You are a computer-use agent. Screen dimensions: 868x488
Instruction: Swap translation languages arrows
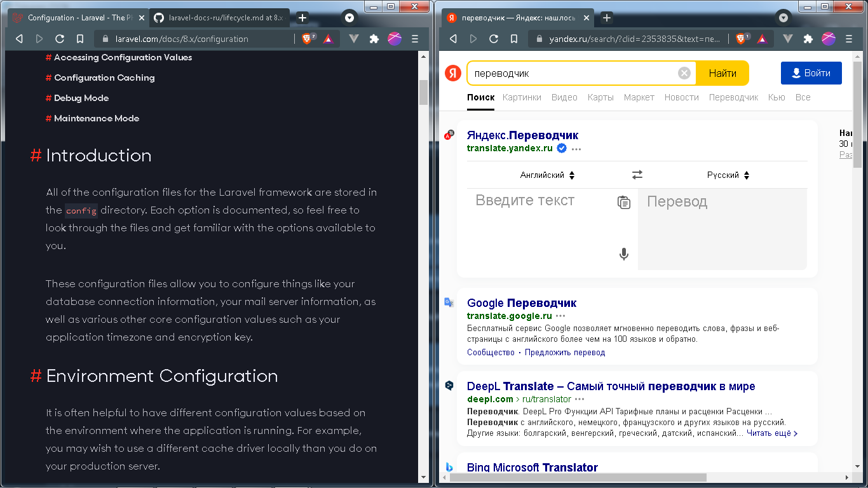point(637,175)
